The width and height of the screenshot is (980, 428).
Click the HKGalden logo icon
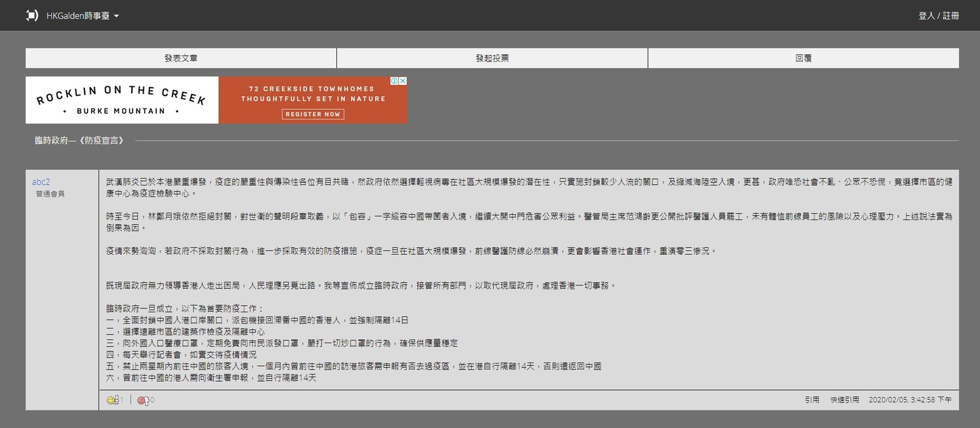pyautogui.click(x=32, y=15)
